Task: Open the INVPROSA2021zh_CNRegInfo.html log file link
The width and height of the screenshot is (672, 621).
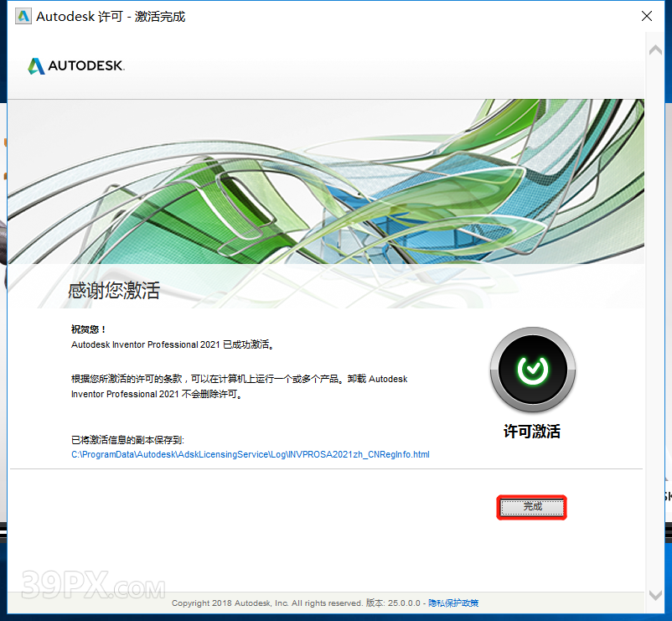Action: [251, 454]
